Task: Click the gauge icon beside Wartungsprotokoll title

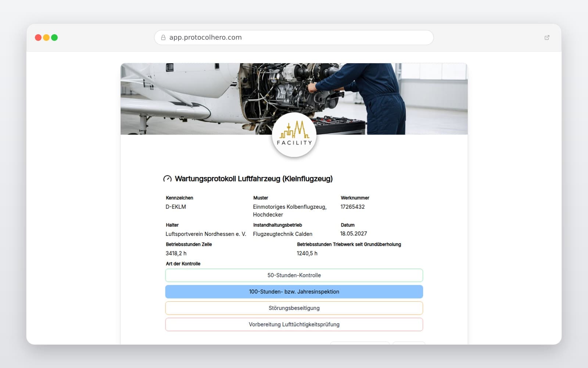Action: [x=168, y=179]
